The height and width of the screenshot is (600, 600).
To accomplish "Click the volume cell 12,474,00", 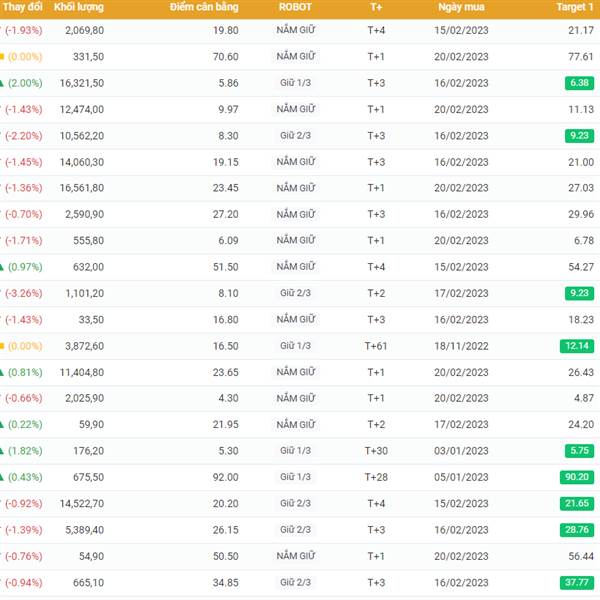I will point(82,109).
